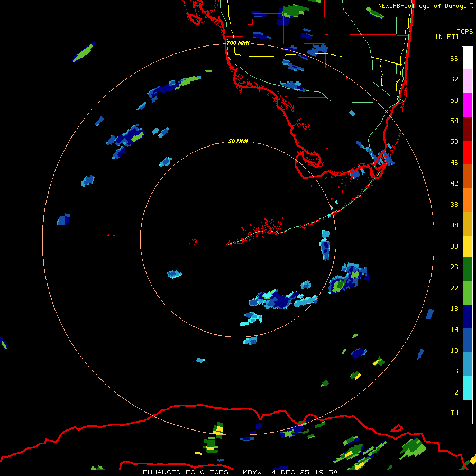The image size is (476, 476).
Task: Click the "66" legend value
Action: [454, 58]
